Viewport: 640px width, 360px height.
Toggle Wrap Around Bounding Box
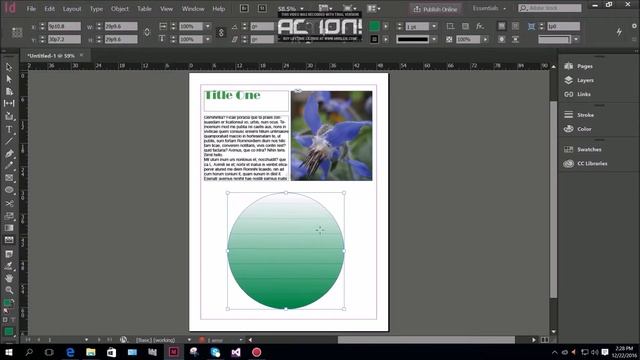tap(516, 26)
